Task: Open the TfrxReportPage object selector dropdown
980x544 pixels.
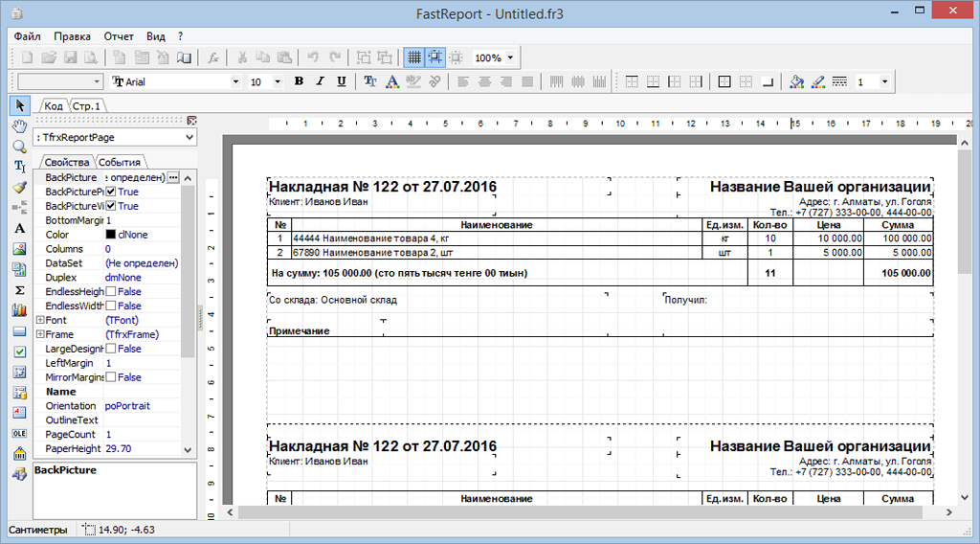Action: (x=188, y=138)
